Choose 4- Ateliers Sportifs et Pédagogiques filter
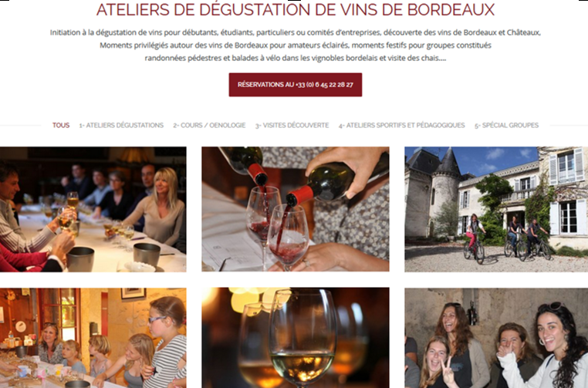Screen dimensions: 588x388 pyautogui.click(x=401, y=125)
